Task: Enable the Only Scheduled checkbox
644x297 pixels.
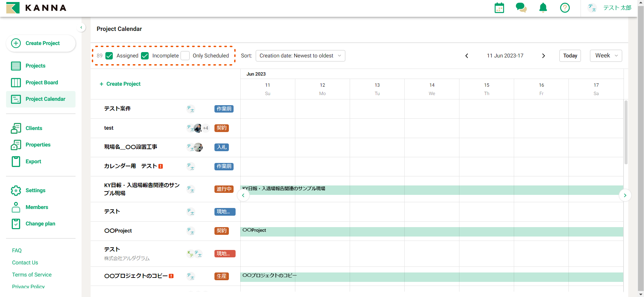Action: point(185,56)
